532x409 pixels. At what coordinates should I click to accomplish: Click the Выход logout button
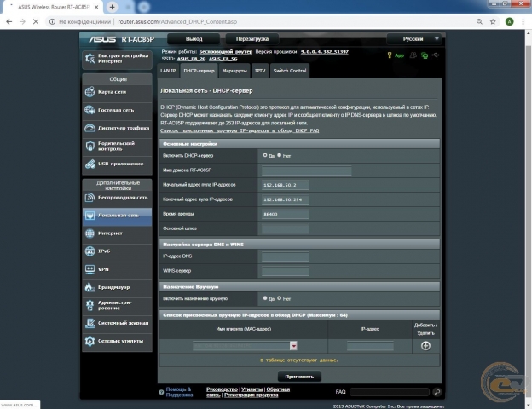194,39
